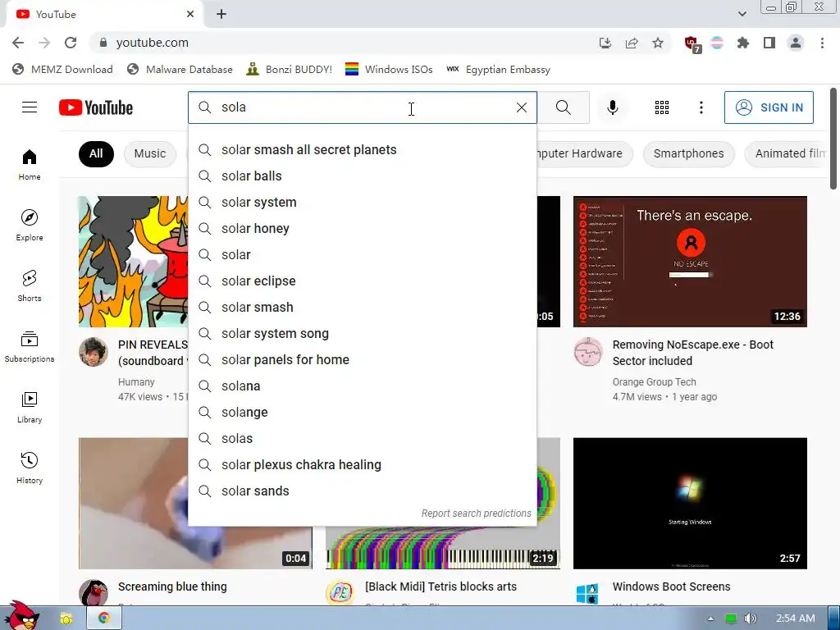Viewport: 840px width, 630px height.
Task: Bookmark this page with star icon
Action: tap(658, 43)
